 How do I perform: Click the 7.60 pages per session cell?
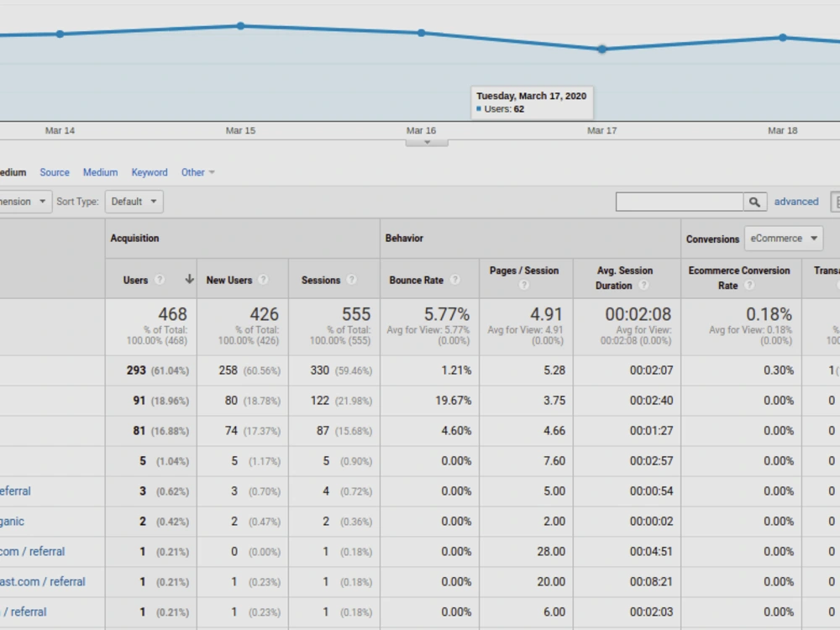pos(554,461)
